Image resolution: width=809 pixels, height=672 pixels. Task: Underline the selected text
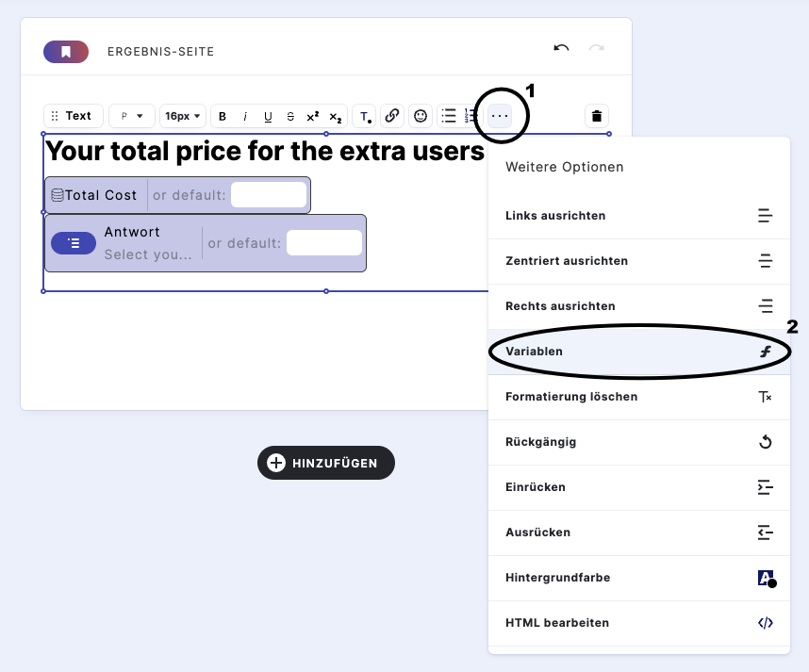[267, 116]
